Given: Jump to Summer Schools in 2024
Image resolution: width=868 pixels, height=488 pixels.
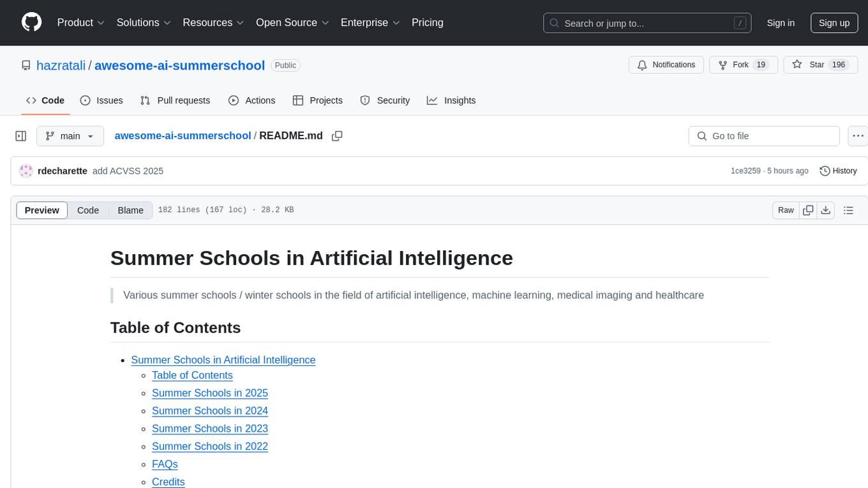Looking at the screenshot, I should [x=210, y=411].
